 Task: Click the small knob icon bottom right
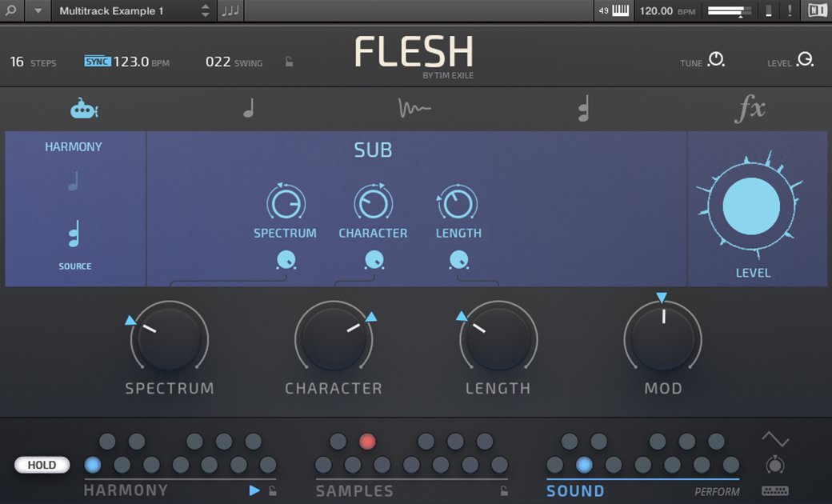pyautogui.click(x=775, y=465)
